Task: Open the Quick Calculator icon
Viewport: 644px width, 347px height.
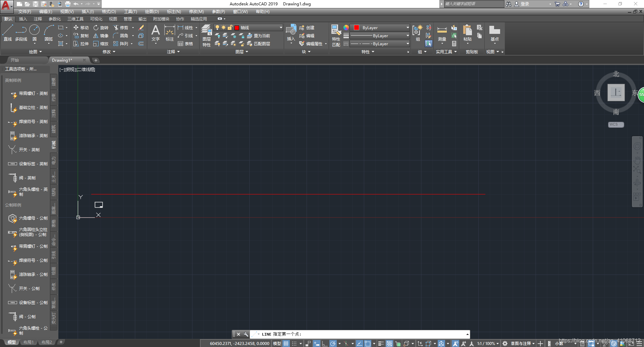Action: [454, 44]
